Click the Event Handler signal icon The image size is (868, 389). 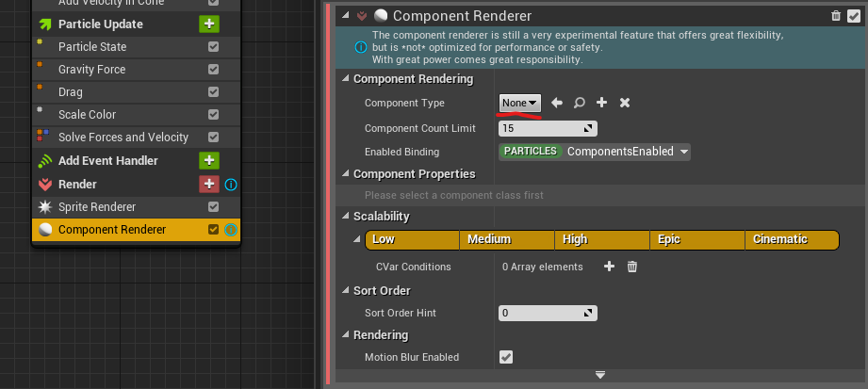click(x=45, y=161)
